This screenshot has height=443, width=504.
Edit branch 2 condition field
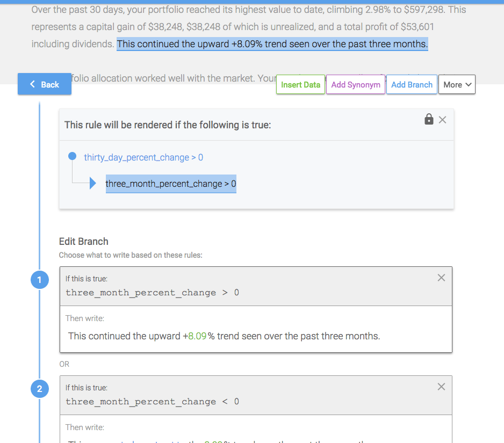point(152,402)
